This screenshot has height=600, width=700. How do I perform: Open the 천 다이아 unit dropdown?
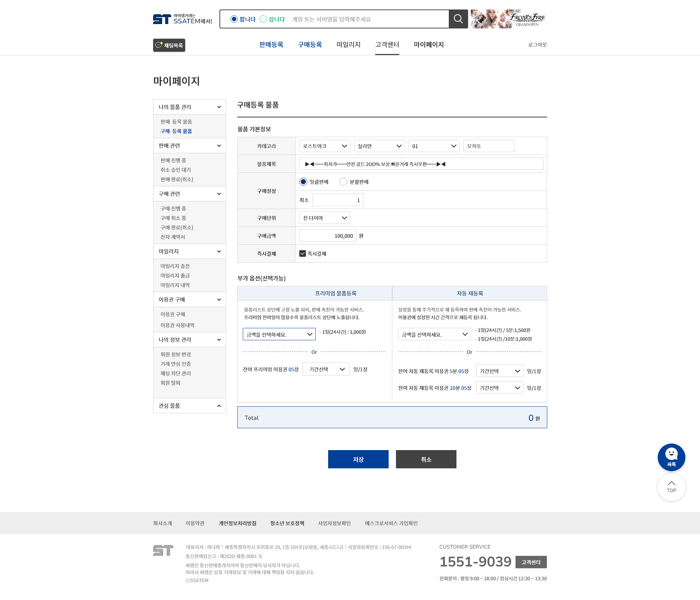coord(325,218)
